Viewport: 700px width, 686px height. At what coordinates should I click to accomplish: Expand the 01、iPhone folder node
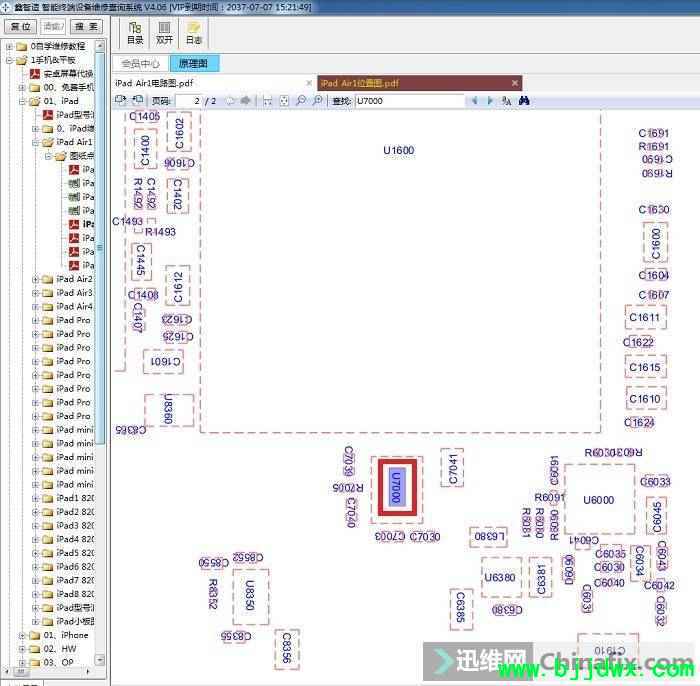(21, 635)
